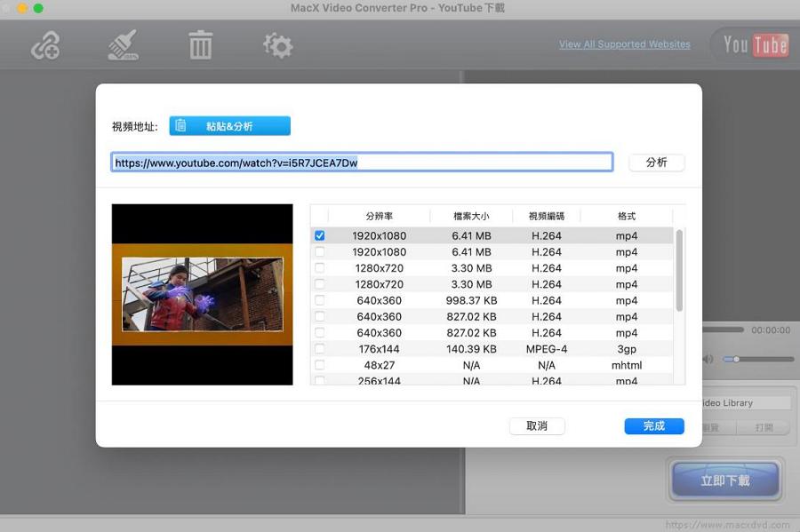
Task: Click the Video Library field
Action: click(x=747, y=403)
